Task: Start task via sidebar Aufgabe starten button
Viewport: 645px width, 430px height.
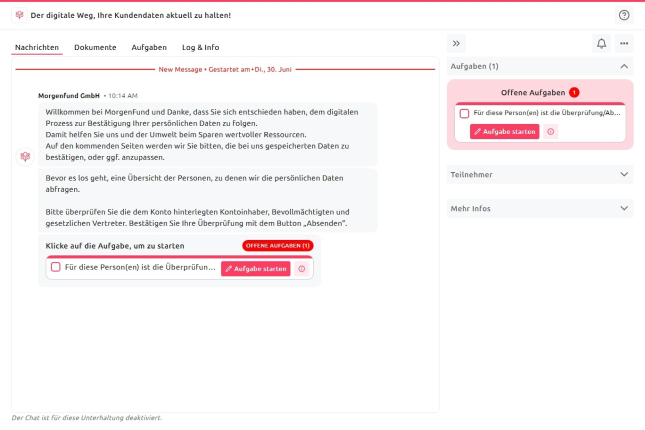Action: click(x=505, y=132)
